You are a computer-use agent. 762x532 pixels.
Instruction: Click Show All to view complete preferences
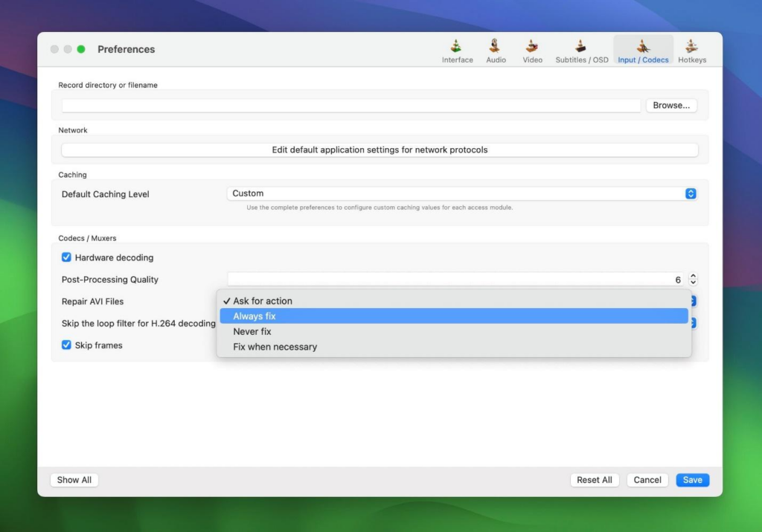tap(74, 480)
